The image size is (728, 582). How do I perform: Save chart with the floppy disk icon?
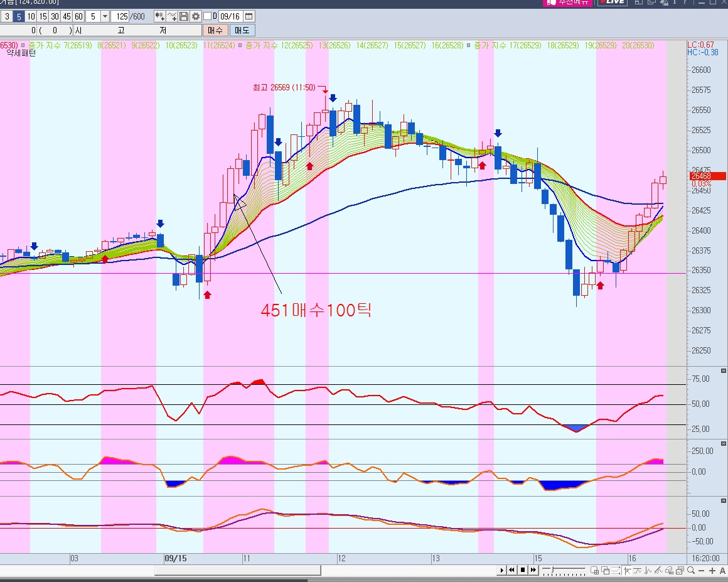tap(184, 17)
